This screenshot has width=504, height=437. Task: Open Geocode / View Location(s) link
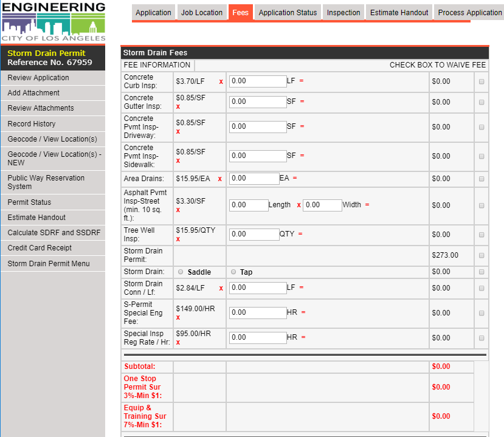(x=53, y=139)
